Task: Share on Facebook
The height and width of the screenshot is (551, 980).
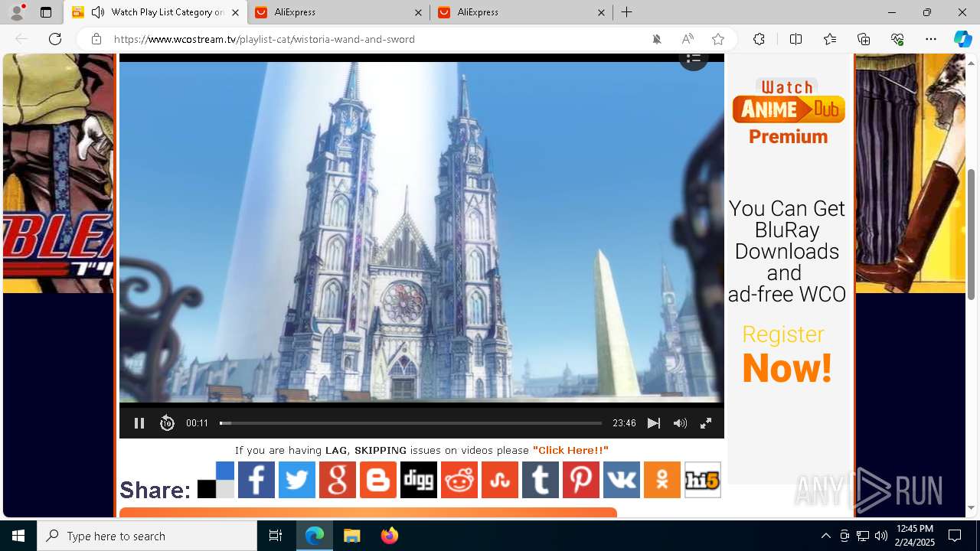Action: click(x=256, y=480)
